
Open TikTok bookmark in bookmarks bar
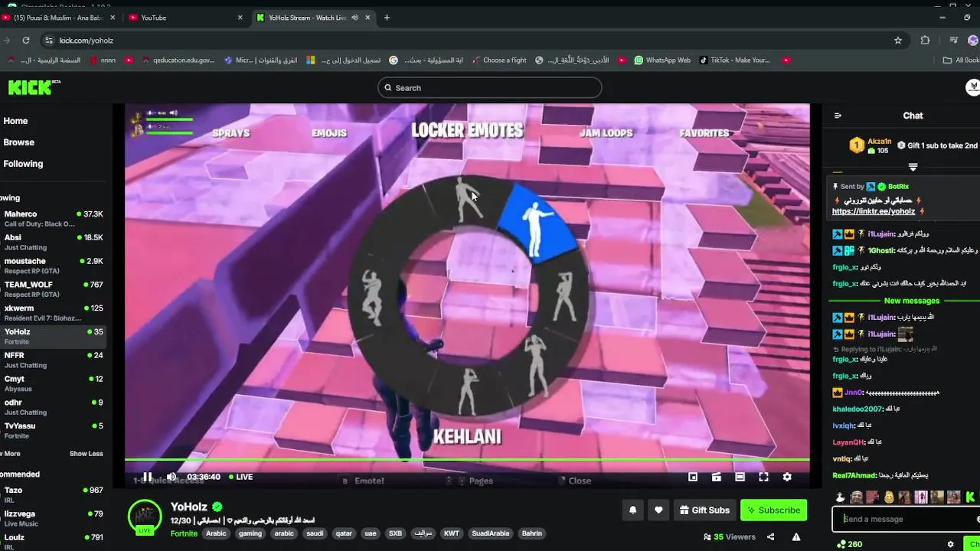[x=734, y=60]
